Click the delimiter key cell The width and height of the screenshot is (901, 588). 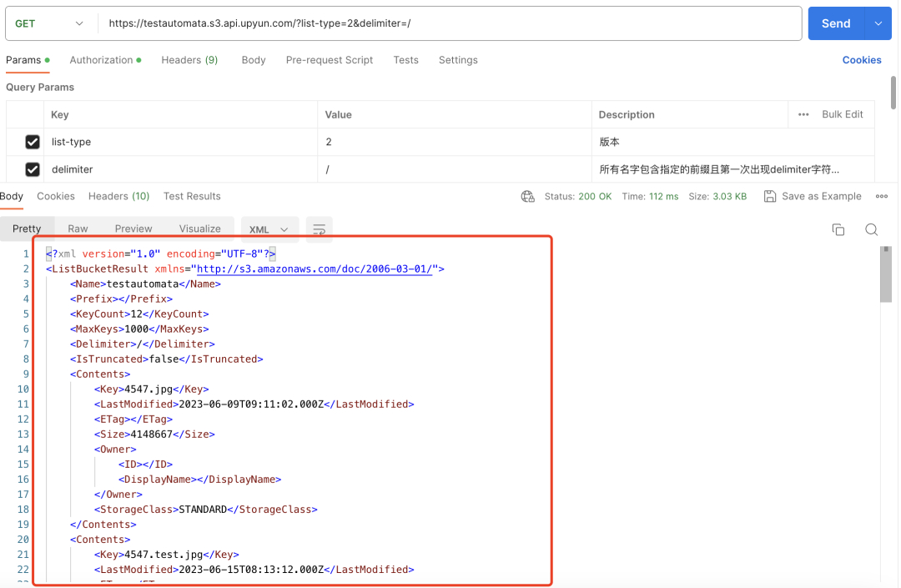180,169
